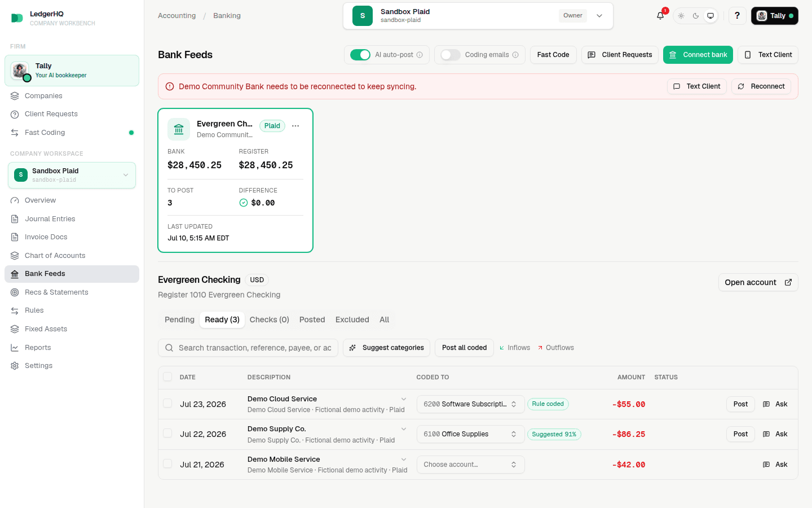Image resolution: width=812 pixels, height=508 pixels.
Task: Open the 6200 Software Subscriptions account dropdown
Action: pyautogui.click(x=470, y=404)
